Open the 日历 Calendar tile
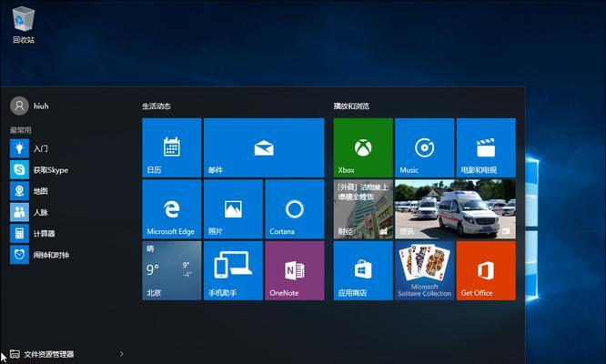The height and width of the screenshot is (364, 606). coord(172,147)
